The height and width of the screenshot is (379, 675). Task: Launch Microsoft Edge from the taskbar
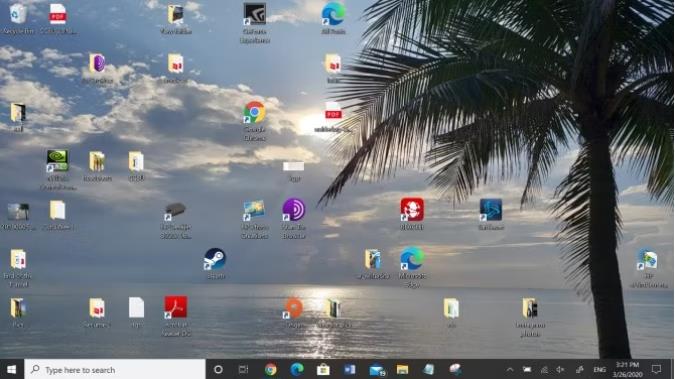297,370
